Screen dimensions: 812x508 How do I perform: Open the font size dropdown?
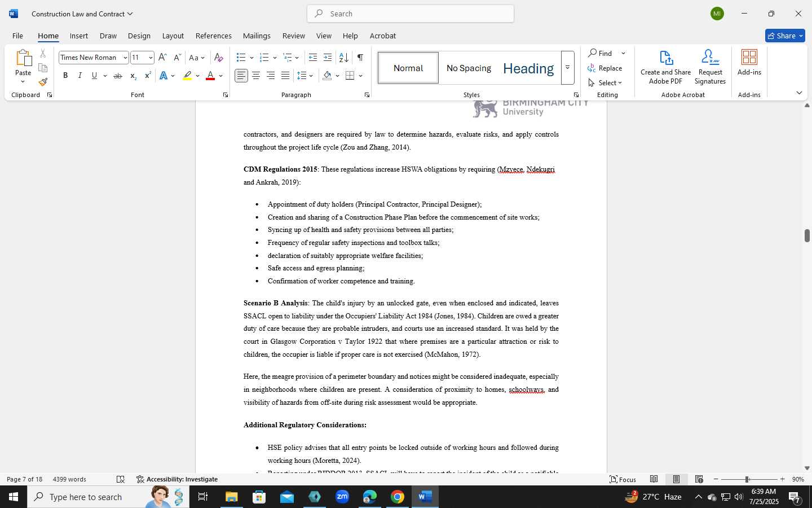[x=151, y=58]
